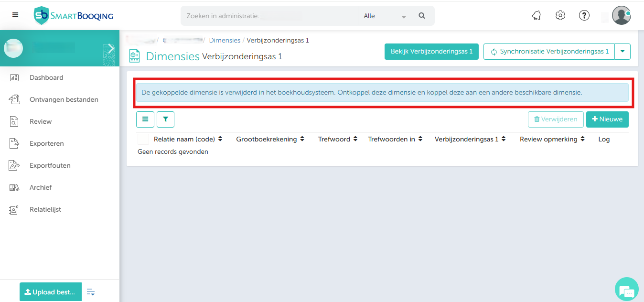This screenshot has height=302, width=644.
Task: Sort by Grootboekrekening column
Action: tap(267, 140)
